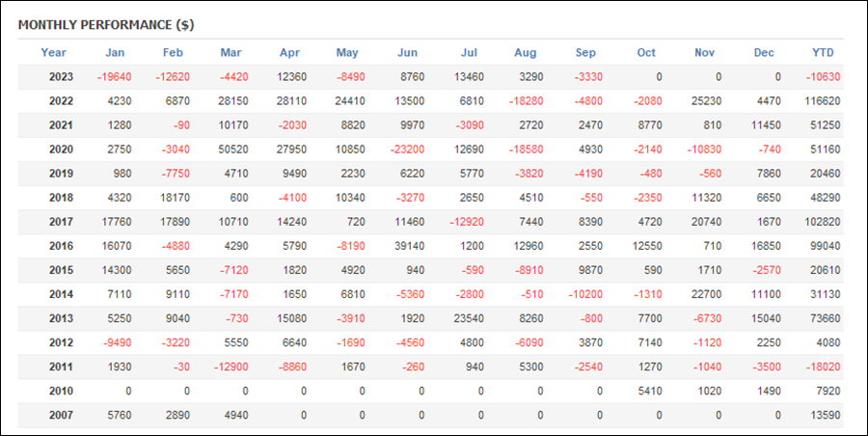Click the 2011 YTD loss -18020

click(819, 368)
